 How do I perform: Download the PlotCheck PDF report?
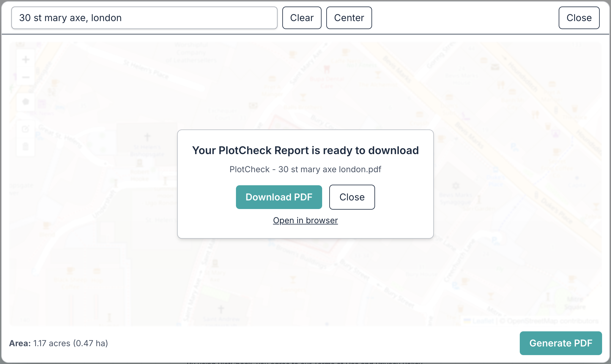tap(278, 197)
